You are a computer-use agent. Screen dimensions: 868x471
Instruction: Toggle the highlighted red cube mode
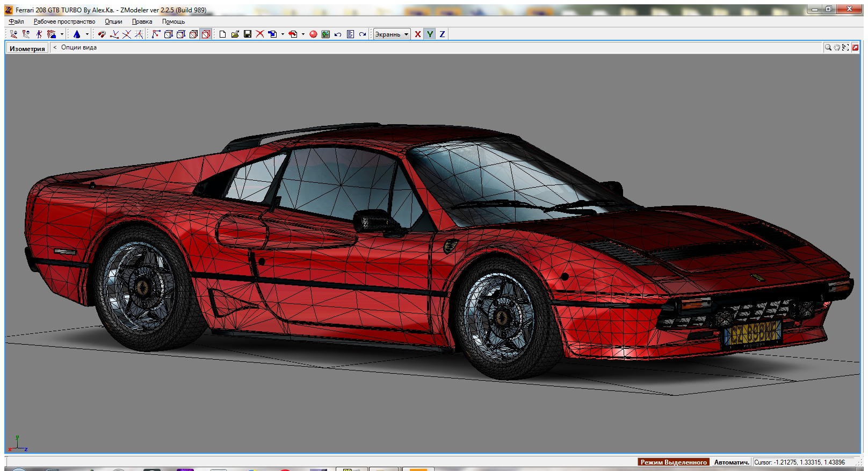206,34
